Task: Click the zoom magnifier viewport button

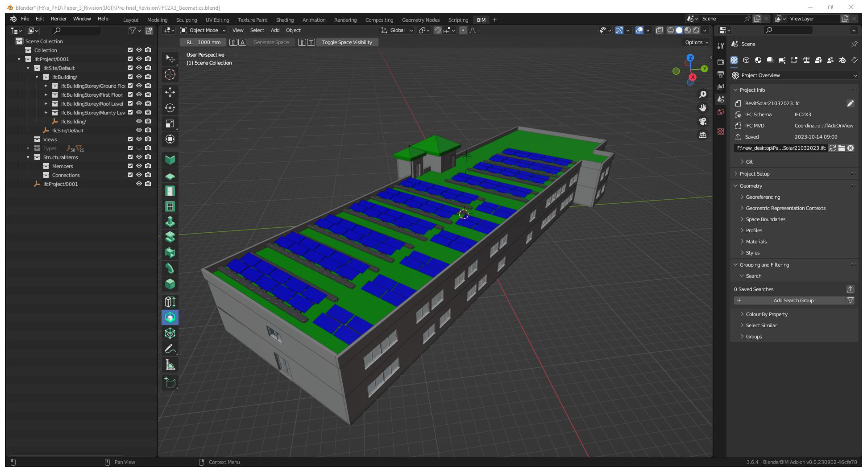Action: (x=703, y=95)
